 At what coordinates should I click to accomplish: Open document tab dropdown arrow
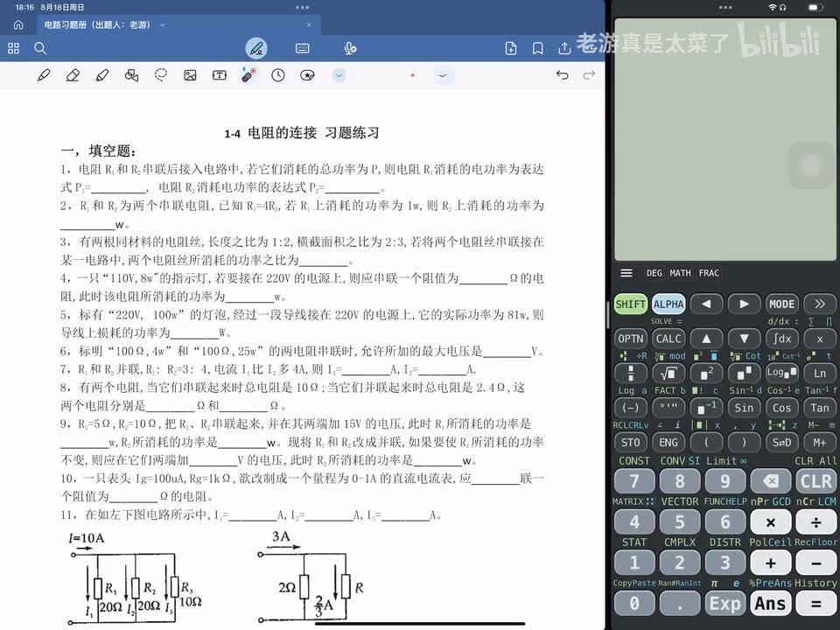(163, 24)
